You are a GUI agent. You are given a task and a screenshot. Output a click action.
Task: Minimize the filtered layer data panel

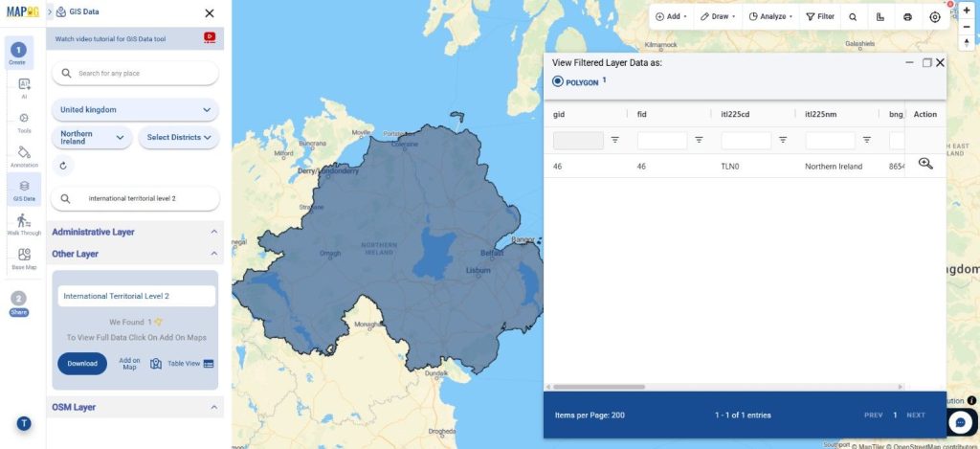pyautogui.click(x=909, y=62)
